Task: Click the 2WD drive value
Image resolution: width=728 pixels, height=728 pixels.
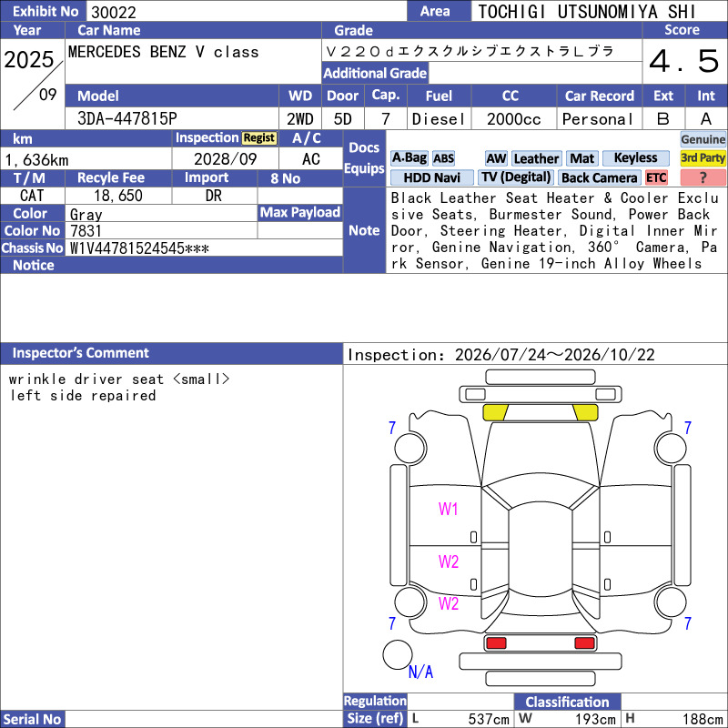Action: click(300, 119)
